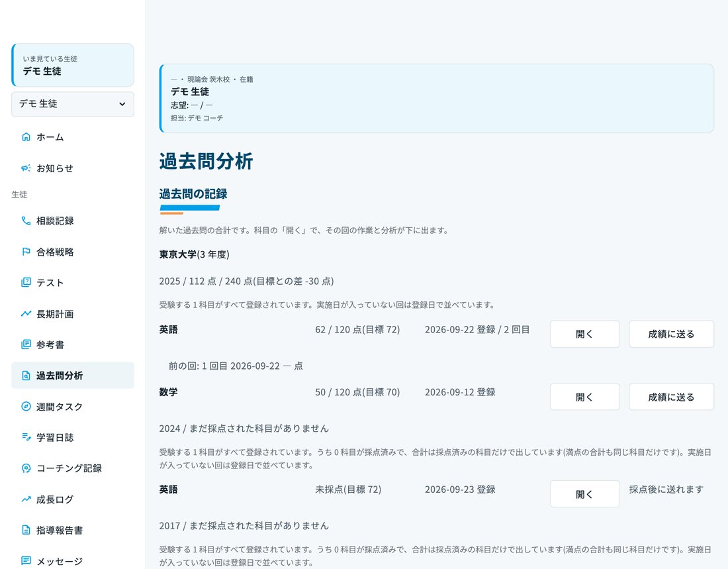Select 合格戦略 in the sidebar
Screen dimensions: 728x569
(73, 252)
